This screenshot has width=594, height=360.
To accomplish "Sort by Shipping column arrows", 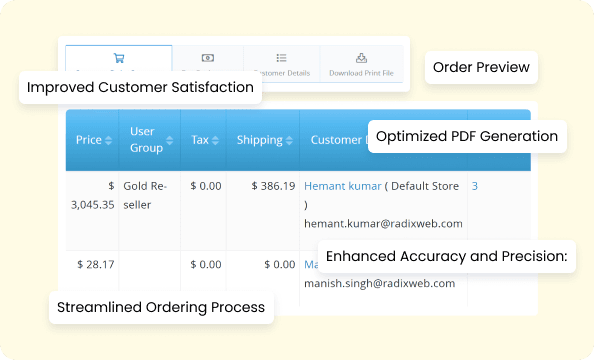I will point(289,140).
